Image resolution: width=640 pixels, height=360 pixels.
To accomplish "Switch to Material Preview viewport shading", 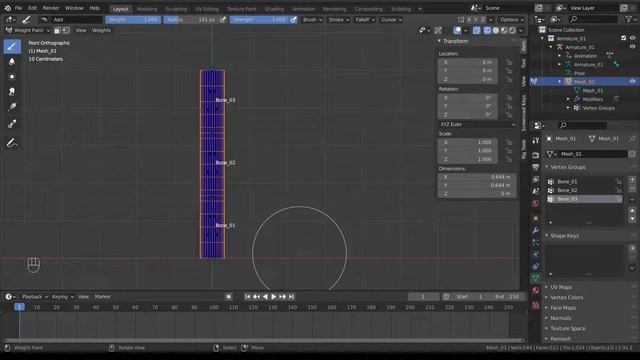I will 504,30.
